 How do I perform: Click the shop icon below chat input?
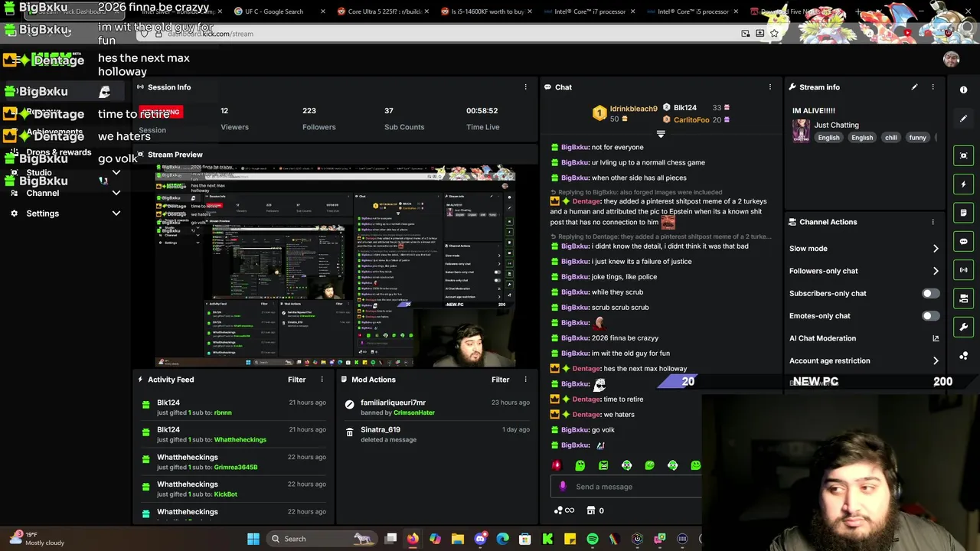click(590, 510)
